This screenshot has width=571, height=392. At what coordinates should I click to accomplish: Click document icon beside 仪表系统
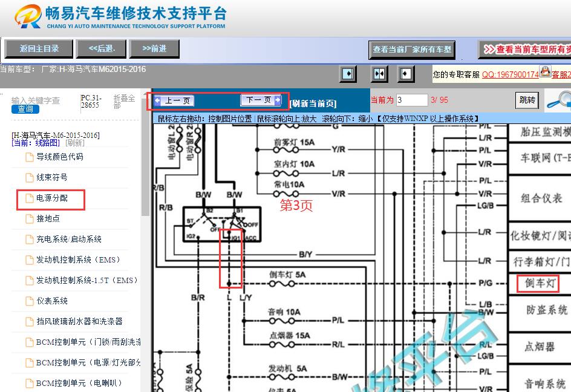(x=30, y=301)
